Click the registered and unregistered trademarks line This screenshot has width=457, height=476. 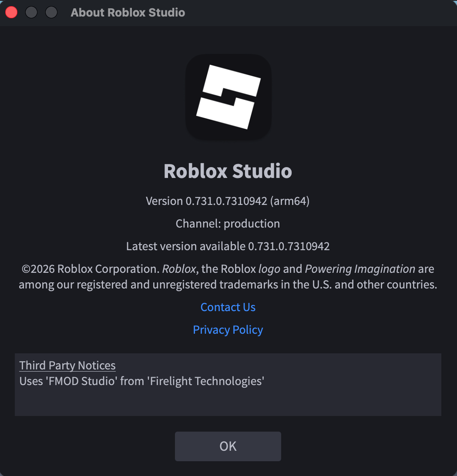coord(228,285)
